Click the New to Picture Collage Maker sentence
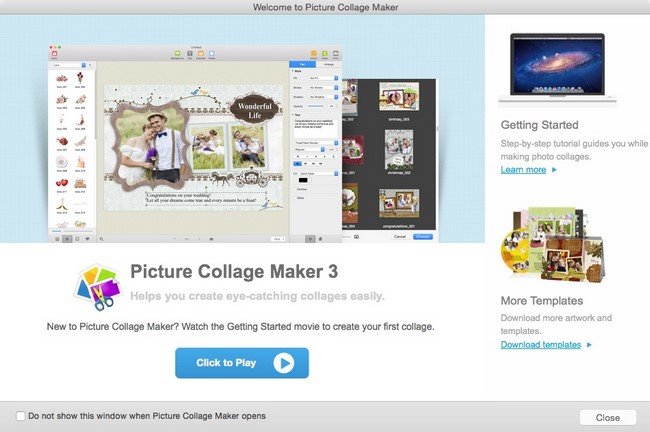The height and width of the screenshot is (432, 650). pyautogui.click(x=240, y=327)
